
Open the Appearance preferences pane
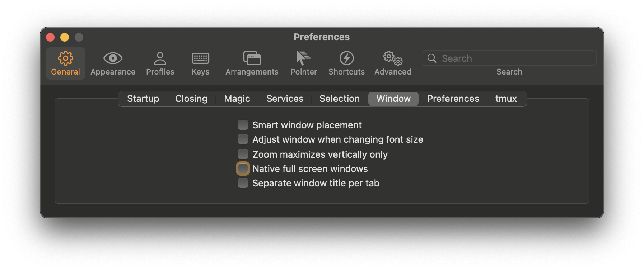(113, 63)
